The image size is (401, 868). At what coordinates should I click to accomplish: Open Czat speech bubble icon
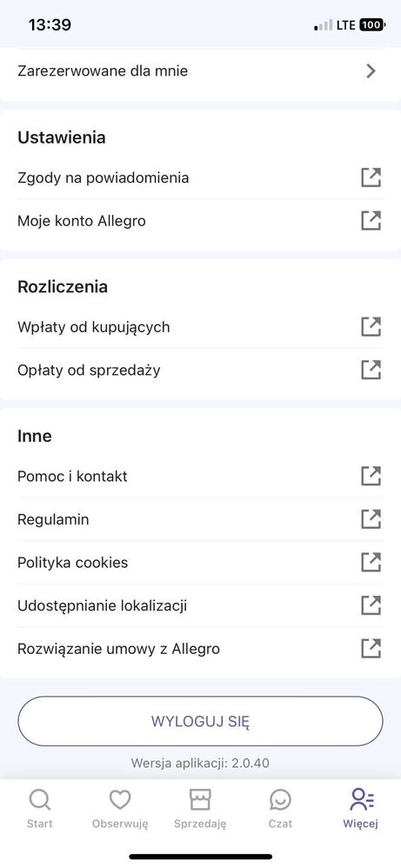pyautogui.click(x=280, y=800)
